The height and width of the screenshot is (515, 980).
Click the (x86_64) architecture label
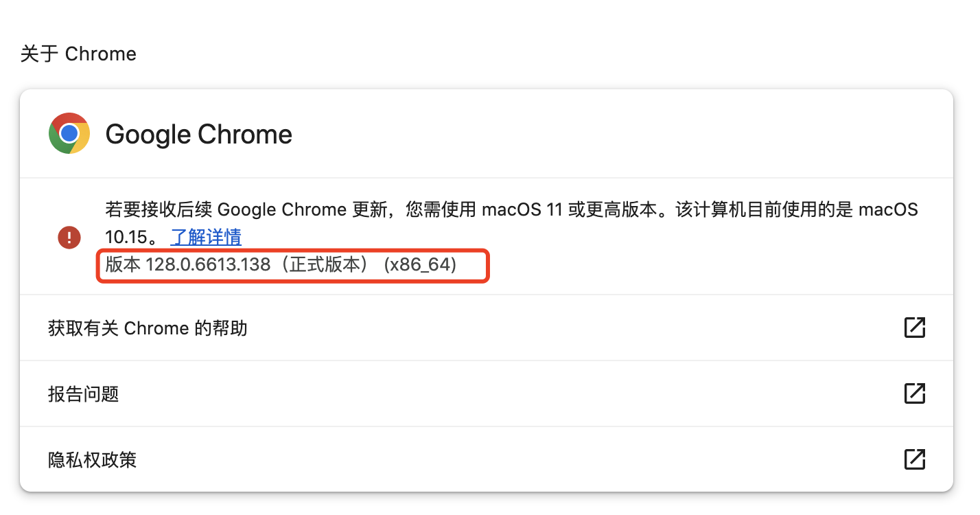coord(420,264)
